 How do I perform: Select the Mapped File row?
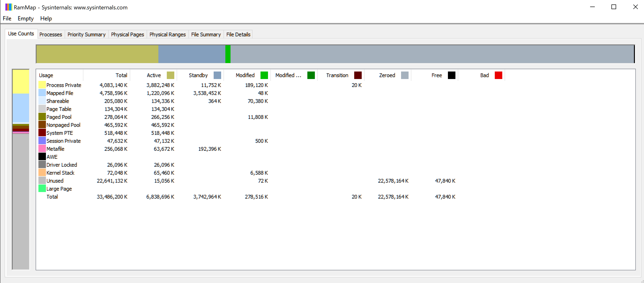[60, 93]
